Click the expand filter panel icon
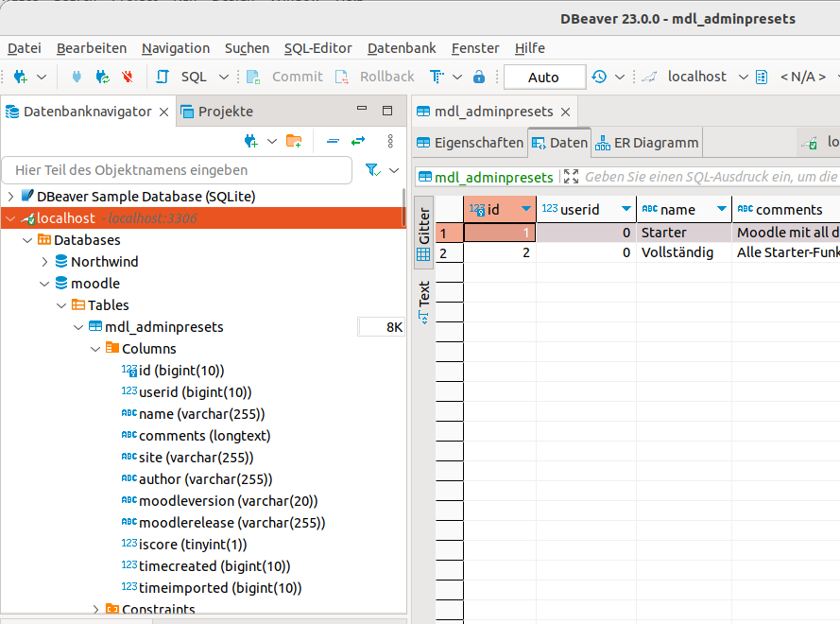The image size is (840, 624). pos(571,177)
